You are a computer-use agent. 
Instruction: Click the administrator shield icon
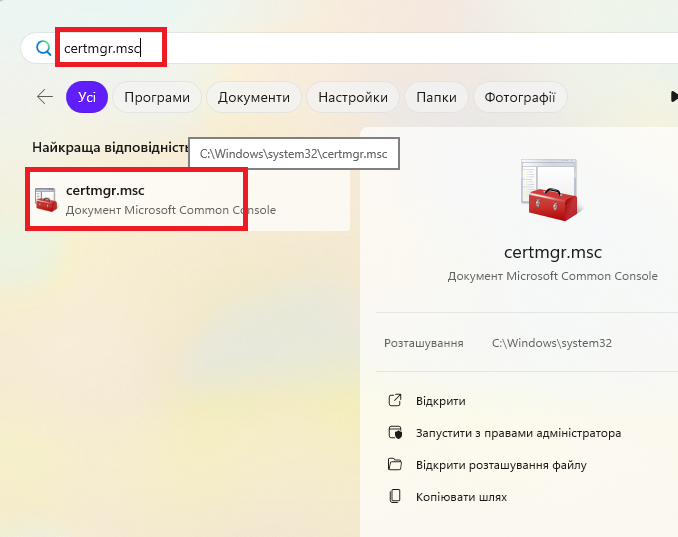tap(395, 433)
